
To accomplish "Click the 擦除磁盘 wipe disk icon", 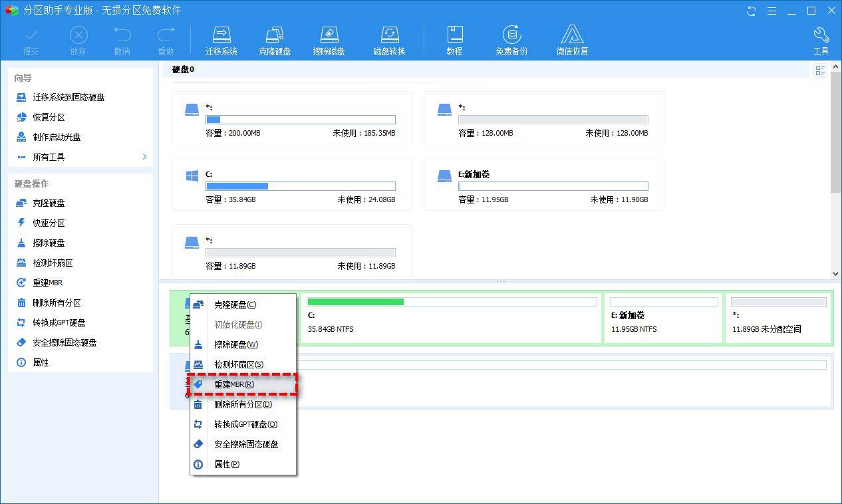I will pyautogui.click(x=329, y=39).
